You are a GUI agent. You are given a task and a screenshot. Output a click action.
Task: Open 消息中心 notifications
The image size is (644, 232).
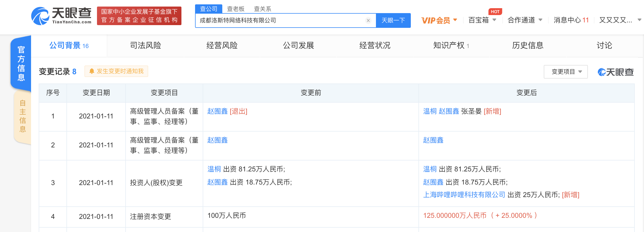point(571,20)
